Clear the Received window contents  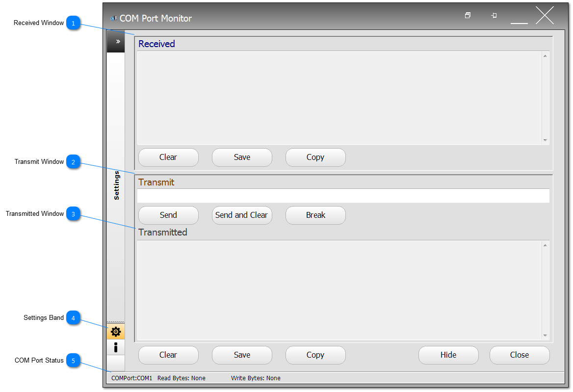tap(168, 157)
